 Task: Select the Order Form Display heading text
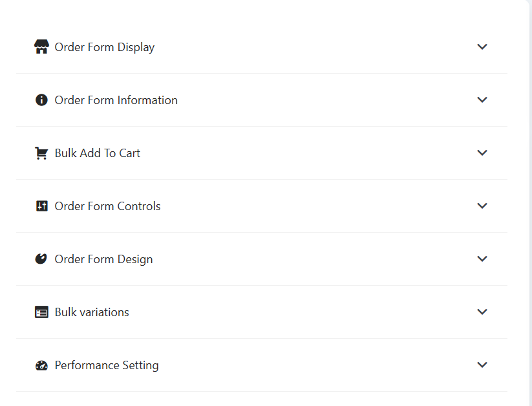point(105,47)
